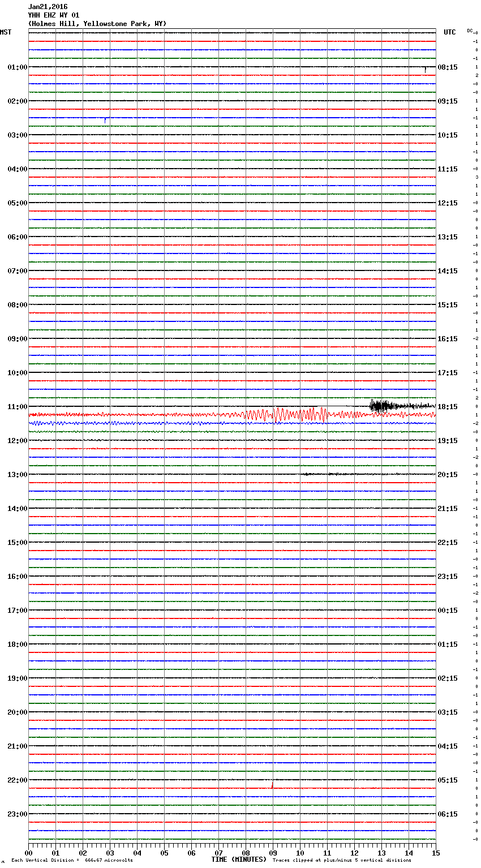The image size is (481, 868).
Task: Click the 02:15 UTC time label
Action: point(448,678)
